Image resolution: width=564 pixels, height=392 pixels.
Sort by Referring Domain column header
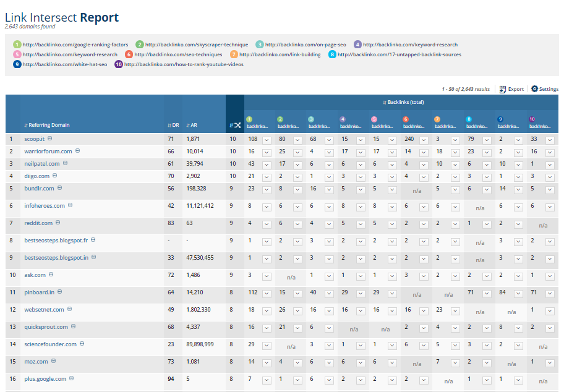pos(47,125)
